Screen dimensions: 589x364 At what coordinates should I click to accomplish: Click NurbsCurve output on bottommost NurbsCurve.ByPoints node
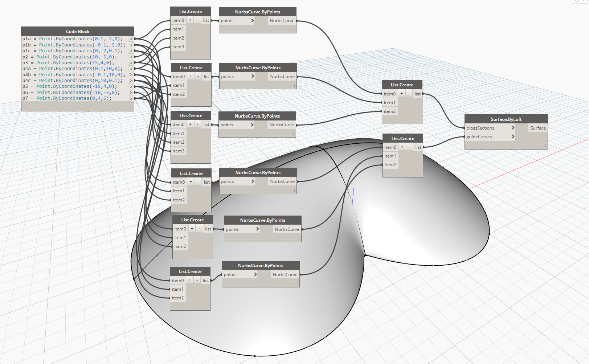coord(285,274)
